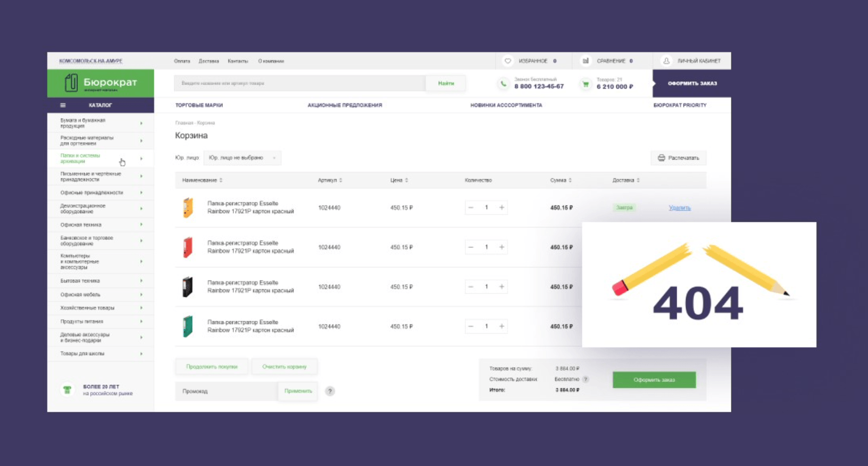Sort the table by Цена arrows
The height and width of the screenshot is (466, 868).
click(x=406, y=180)
